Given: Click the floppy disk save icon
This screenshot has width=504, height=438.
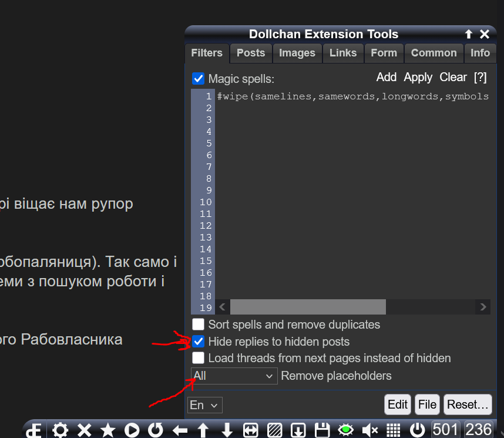Looking at the screenshot, I should pos(322,430).
